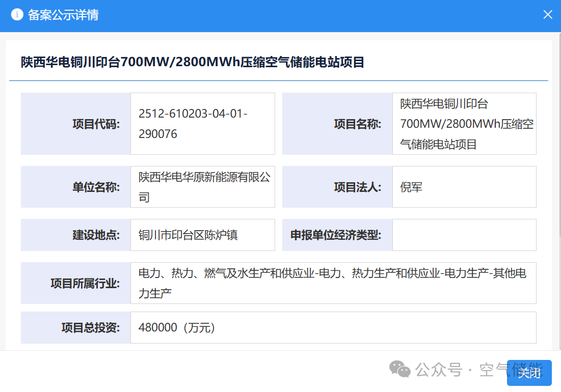Click the 项目所属行业 industry description text
This screenshot has width=561, height=392.
(332, 283)
